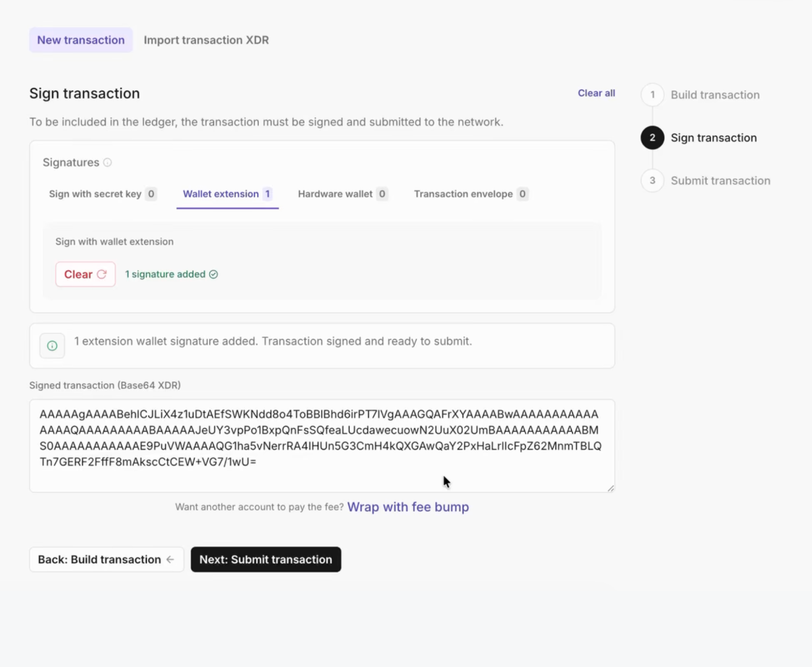Click the step 2 Sign transaction circle
This screenshot has width=812, height=667.
pyautogui.click(x=653, y=138)
